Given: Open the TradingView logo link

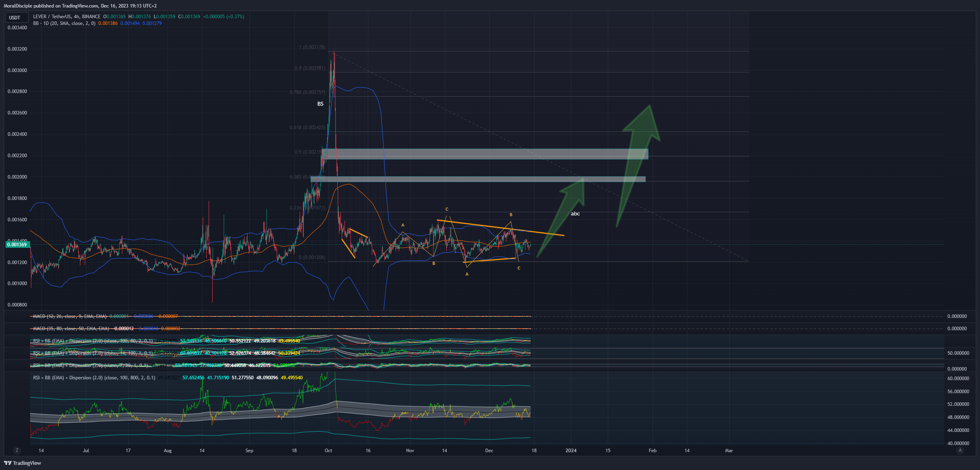Looking at the screenshot, I should click(x=23, y=463).
